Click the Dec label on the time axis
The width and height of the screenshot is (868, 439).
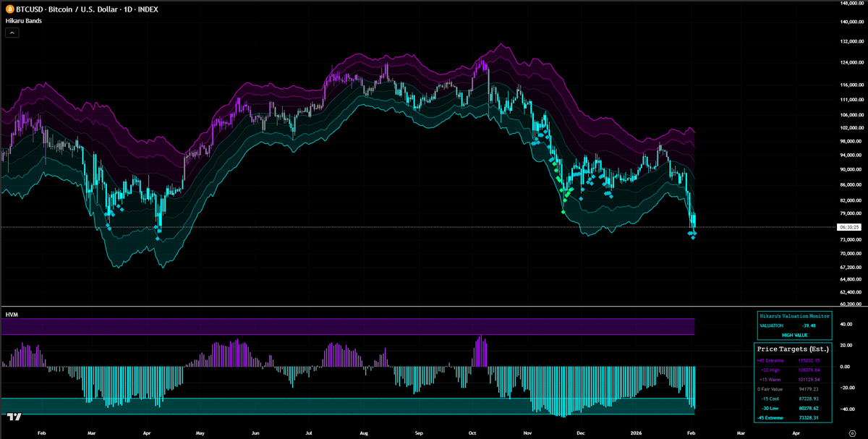pyautogui.click(x=580, y=432)
